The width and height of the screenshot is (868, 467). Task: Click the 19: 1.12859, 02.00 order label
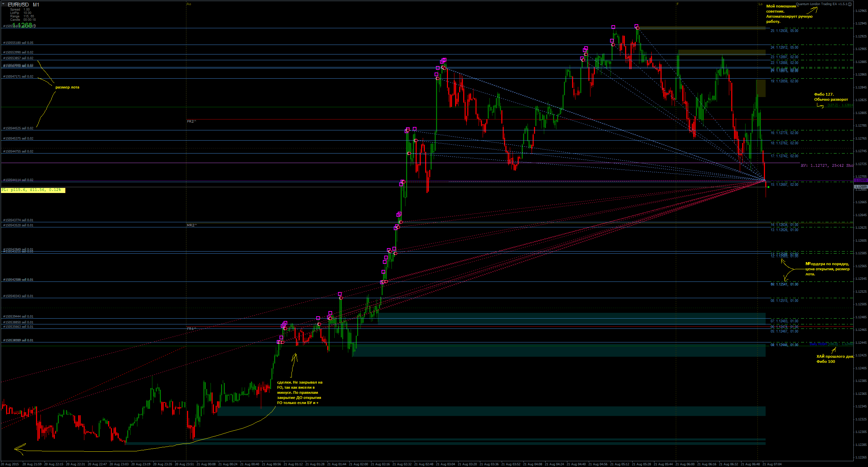click(784, 81)
